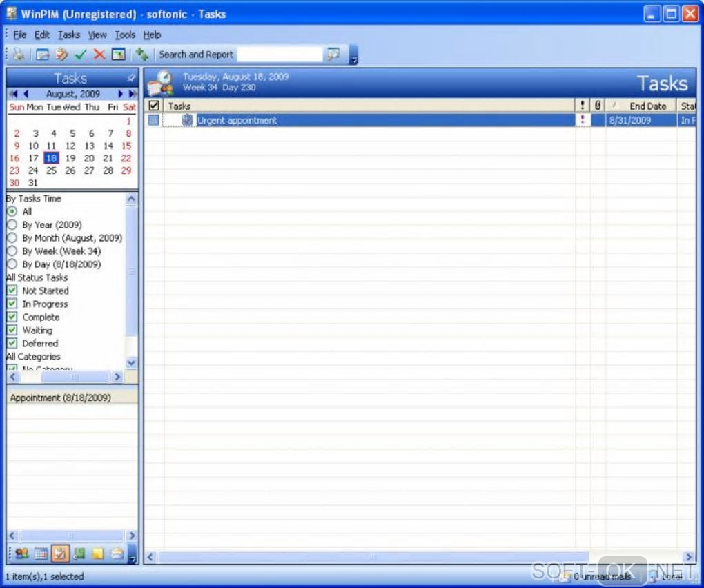This screenshot has width=704, height=588.
Task: Click the filter panel scroll up arrow
Action: [x=131, y=198]
